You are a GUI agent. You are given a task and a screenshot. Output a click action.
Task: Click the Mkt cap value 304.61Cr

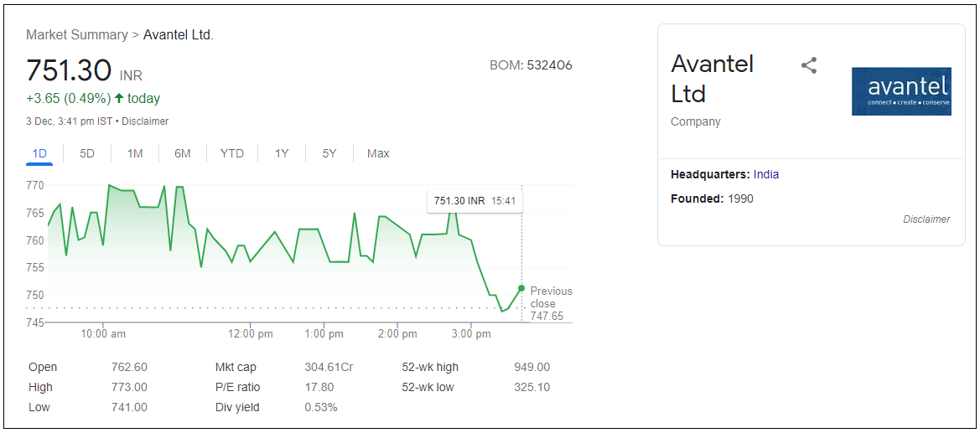coord(329,368)
